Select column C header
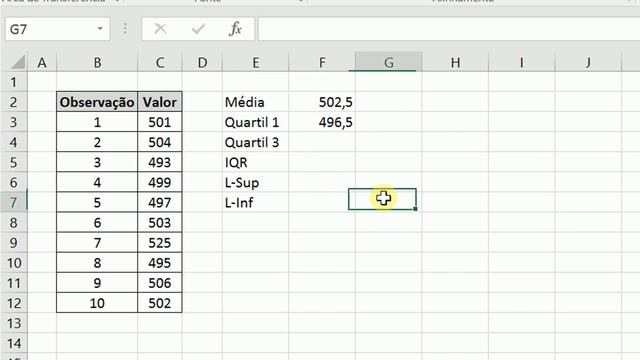This screenshot has height=360, width=640. click(160, 63)
